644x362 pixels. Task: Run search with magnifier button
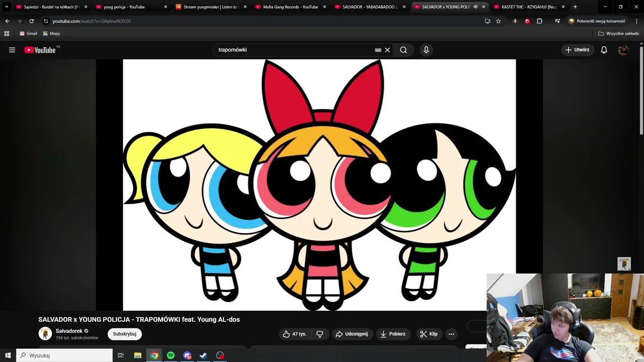point(404,50)
